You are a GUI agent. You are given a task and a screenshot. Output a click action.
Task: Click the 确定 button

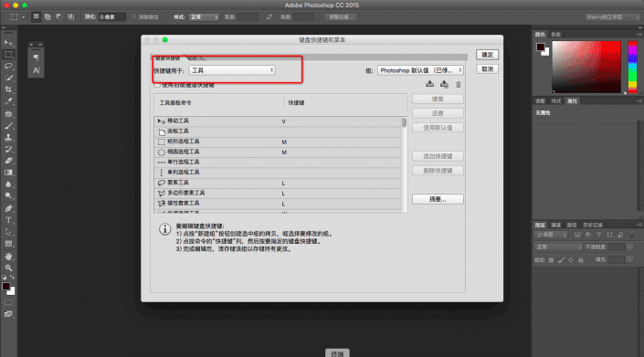pos(488,55)
